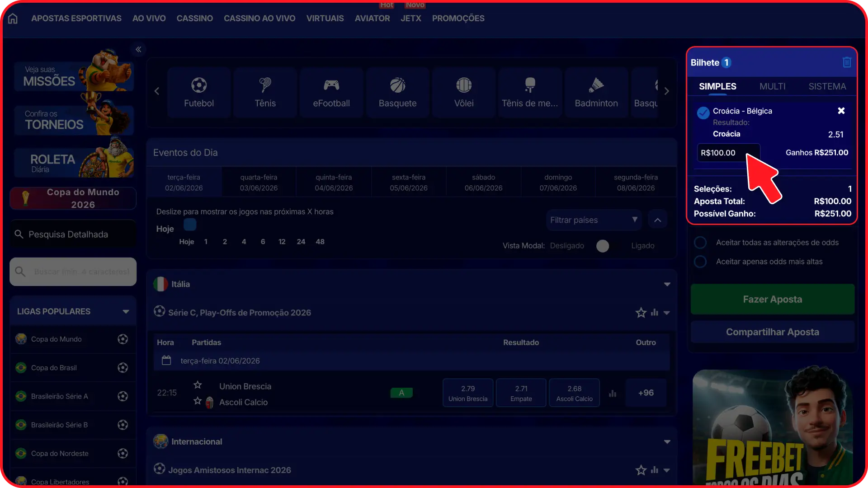Image resolution: width=868 pixels, height=488 pixels.
Task: Switch to the Simples bet tab
Action: click(717, 86)
